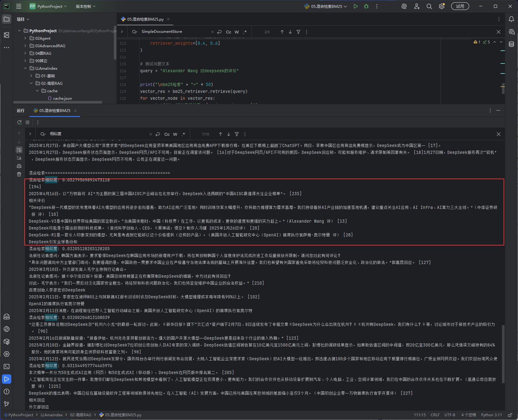Open the Database tool window icon
The width and height of the screenshot is (518, 420).
511,44
